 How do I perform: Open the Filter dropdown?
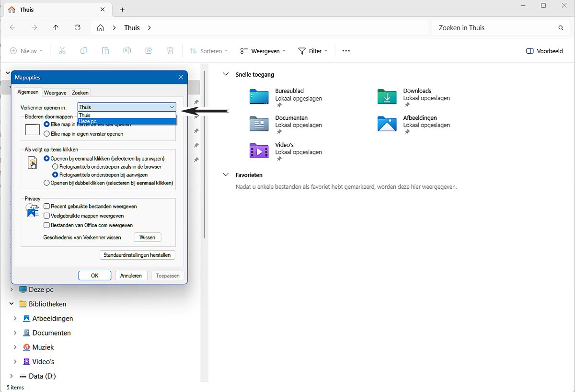(313, 51)
